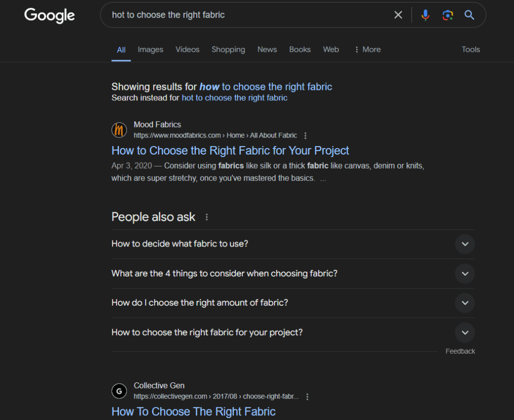Open the More search filters dropdown

click(367, 50)
